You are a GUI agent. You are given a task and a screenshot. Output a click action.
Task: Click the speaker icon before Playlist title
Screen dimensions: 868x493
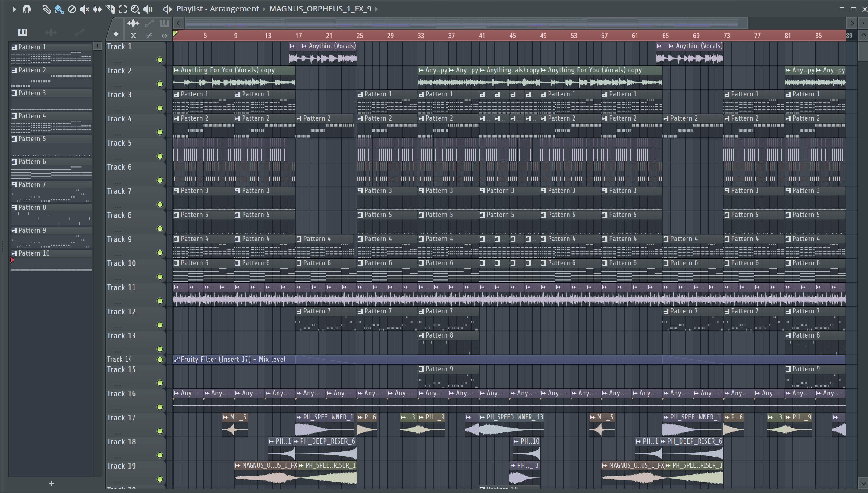click(167, 9)
